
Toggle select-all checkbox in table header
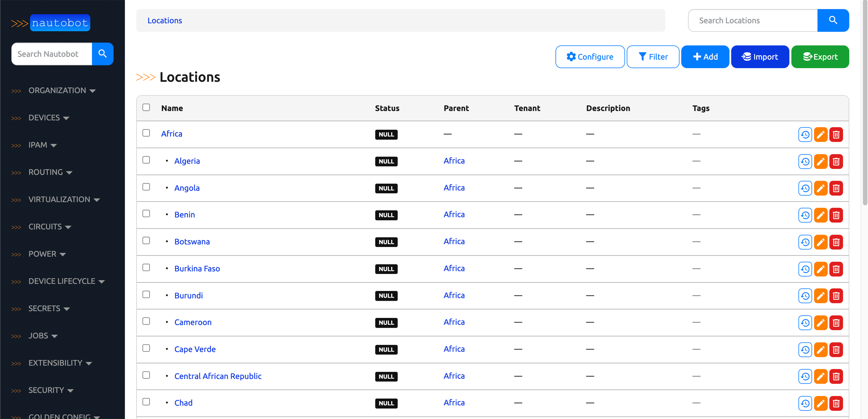point(146,107)
